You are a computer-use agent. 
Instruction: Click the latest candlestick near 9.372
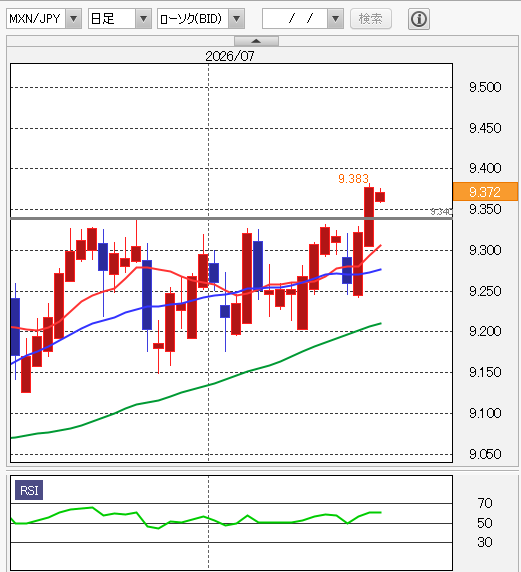[x=380, y=197]
